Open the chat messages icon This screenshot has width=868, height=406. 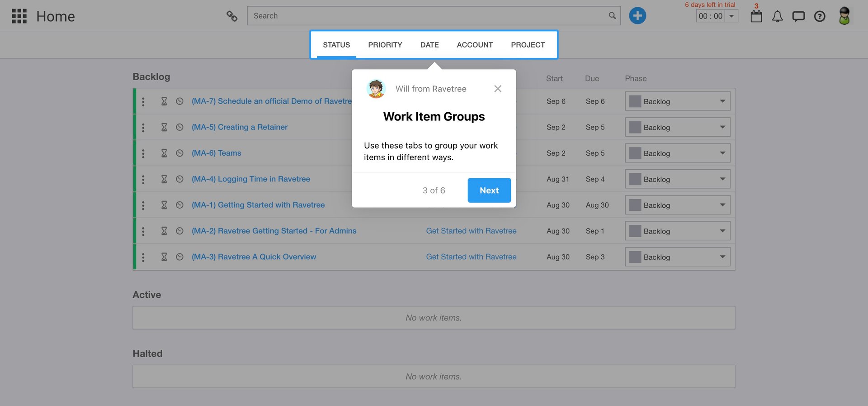pos(798,17)
